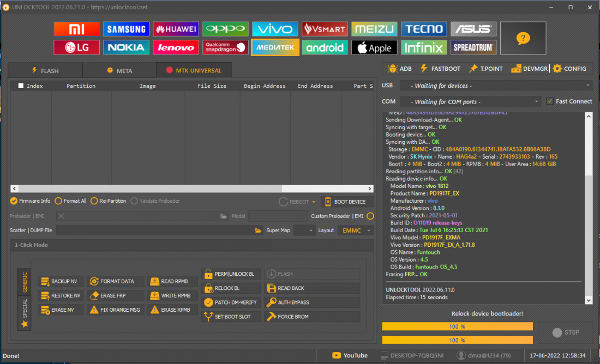This screenshot has height=364, width=600.
Task: Open the YouTube link in status bar
Action: click(350, 356)
